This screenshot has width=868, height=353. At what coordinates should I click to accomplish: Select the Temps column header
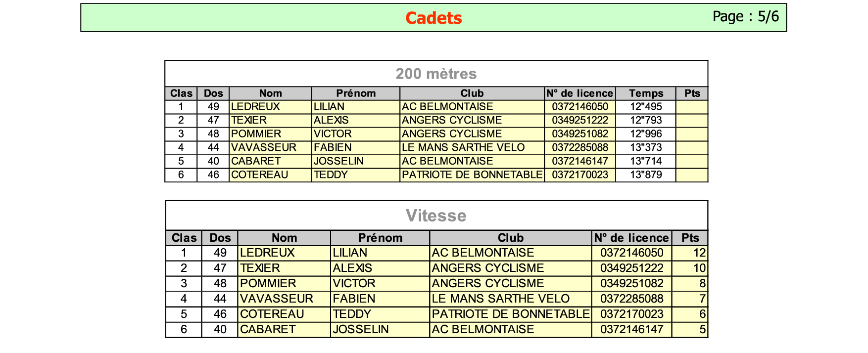tap(646, 93)
